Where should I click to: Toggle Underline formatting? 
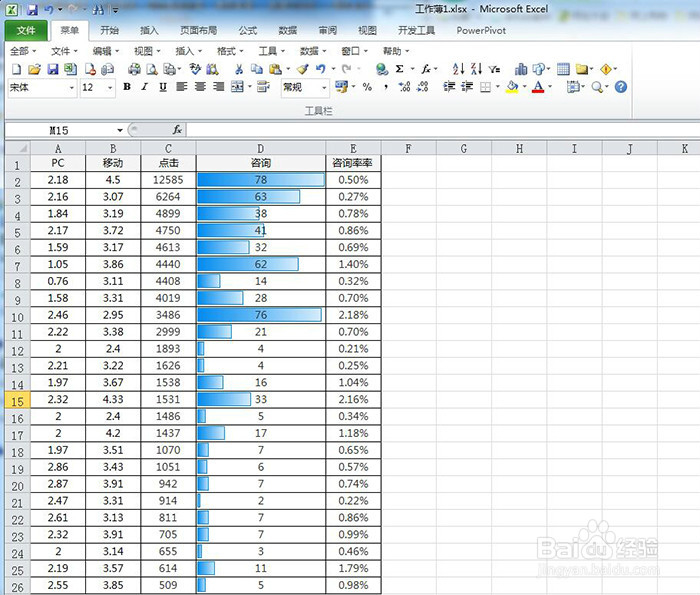pyautogui.click(x=163, y=87)
